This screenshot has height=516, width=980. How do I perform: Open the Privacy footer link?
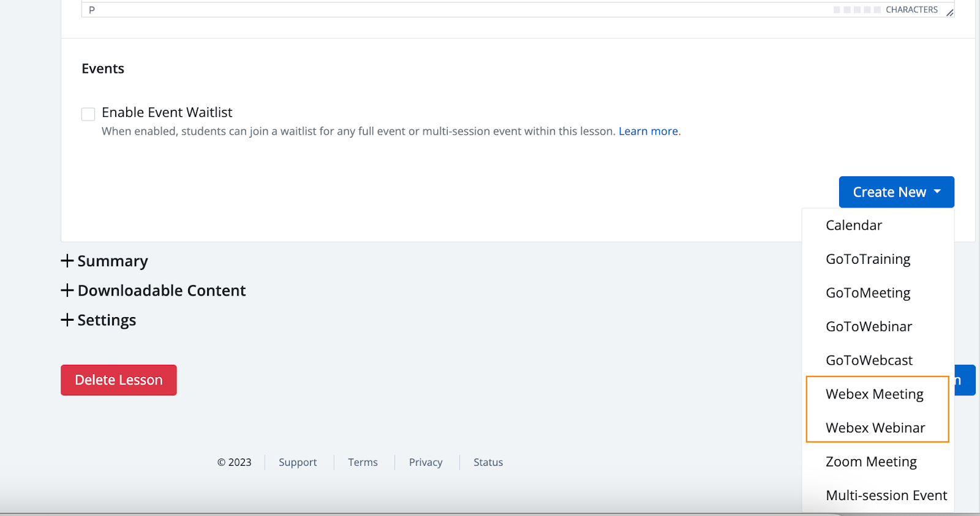pos(426,462)
